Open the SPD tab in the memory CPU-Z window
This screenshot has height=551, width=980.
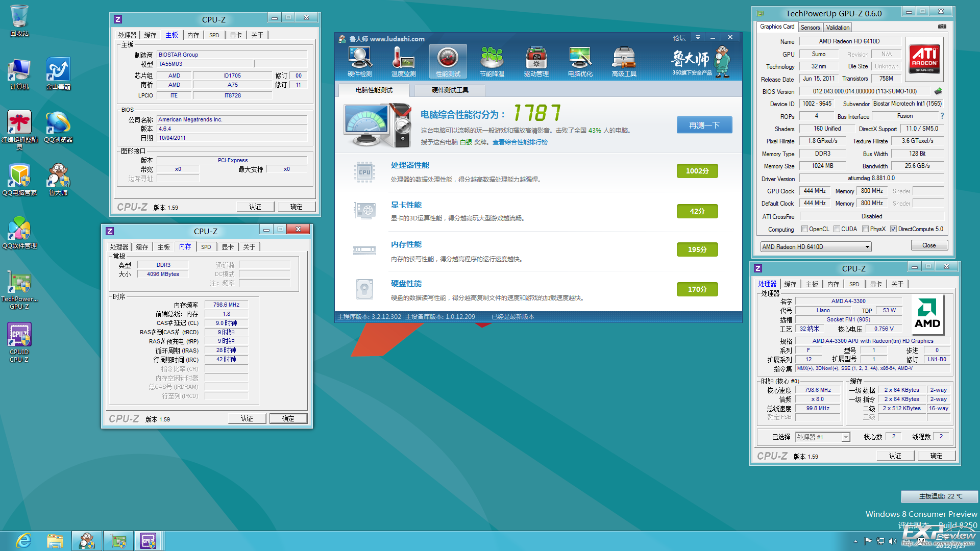click(x=206, y=247)
